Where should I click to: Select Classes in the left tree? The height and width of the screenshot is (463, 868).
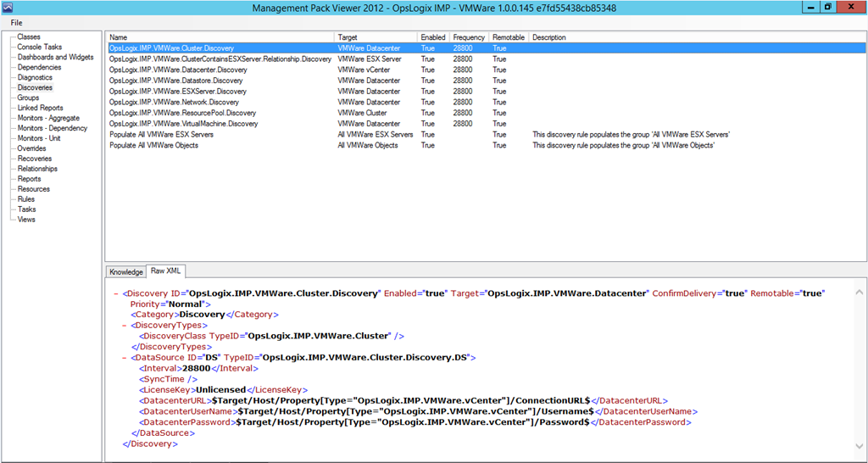tap(29, 37)
